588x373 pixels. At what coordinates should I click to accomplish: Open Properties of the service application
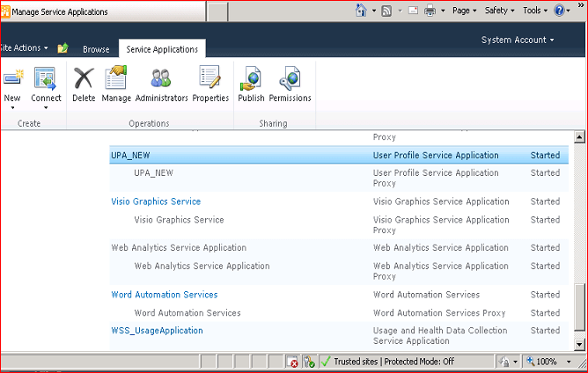point(210,84)
